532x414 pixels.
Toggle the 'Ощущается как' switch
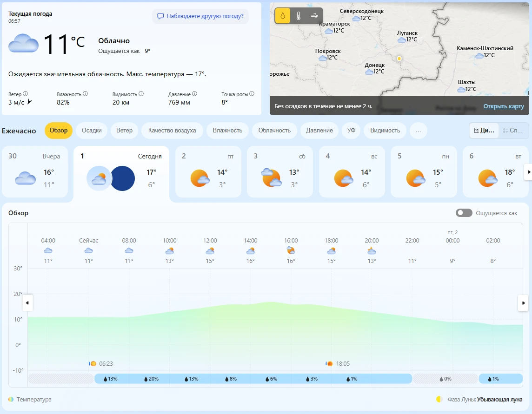464,213
